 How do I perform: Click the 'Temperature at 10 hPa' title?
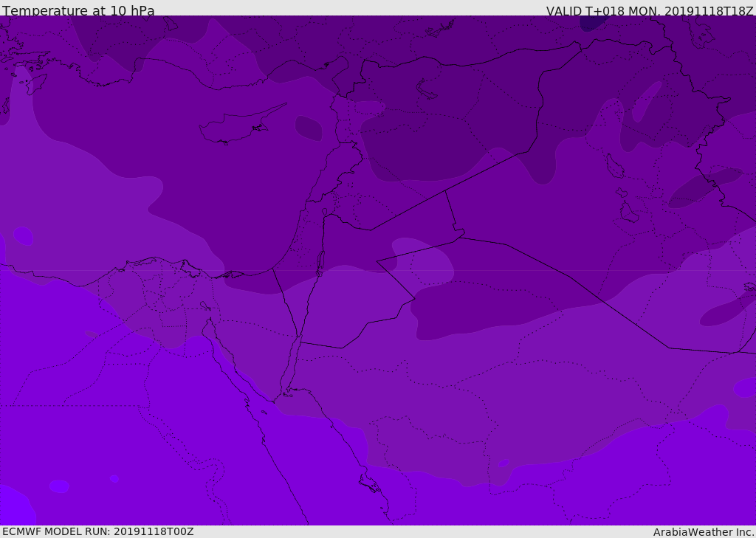click(78, 10)
